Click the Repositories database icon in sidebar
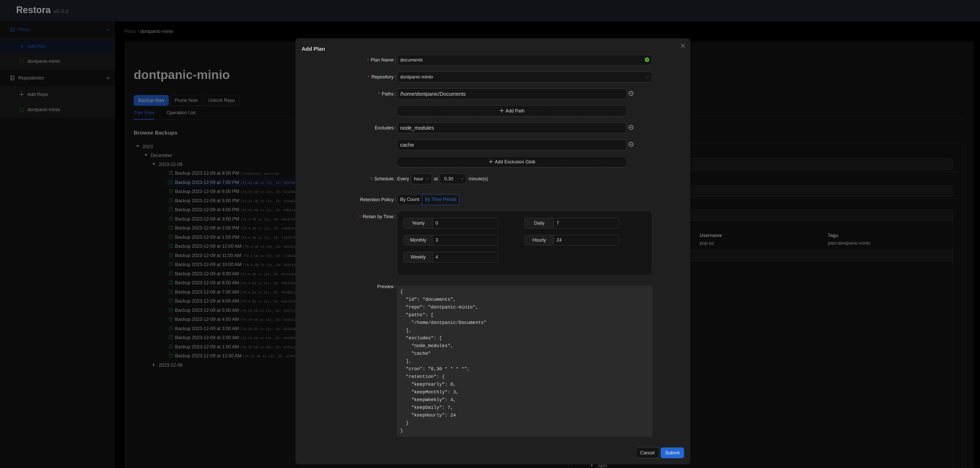The width and height of the screenshot is (980, 468). pos(12,78)
